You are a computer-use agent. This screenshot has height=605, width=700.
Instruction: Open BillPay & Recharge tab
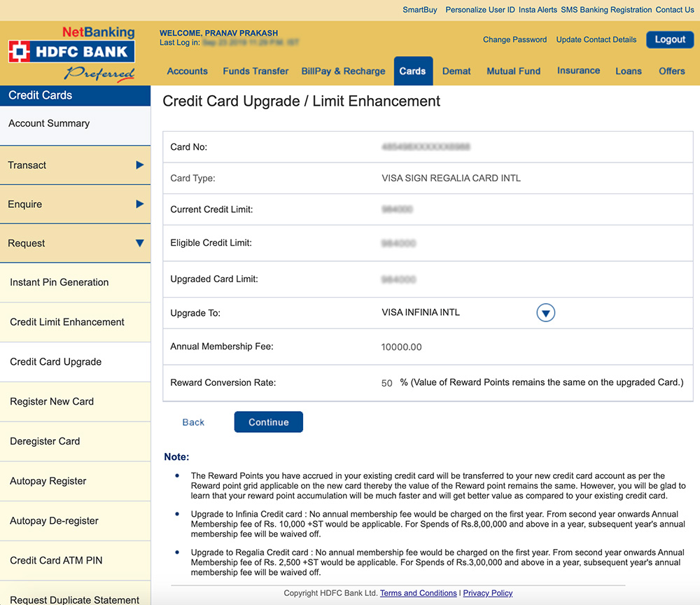(x=343, y=71)
